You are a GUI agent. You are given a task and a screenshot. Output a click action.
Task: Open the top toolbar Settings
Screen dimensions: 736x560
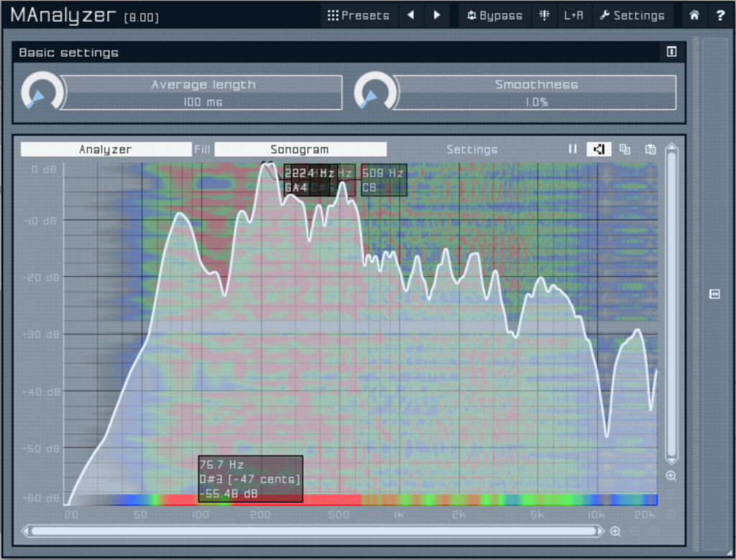(x=632, y=16)
